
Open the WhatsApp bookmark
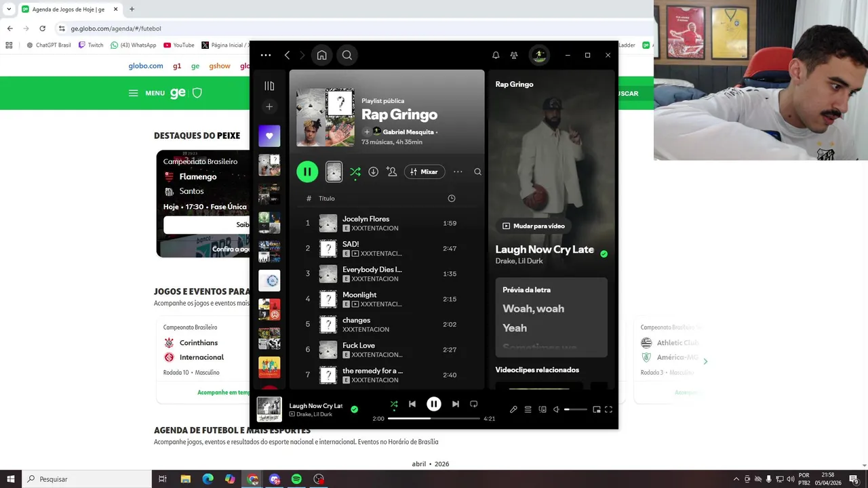(x=134, y=45)
